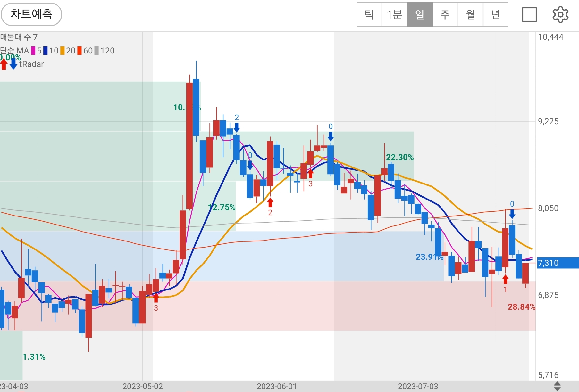Click the 1.31% volume profile label
Viewport: 579px width, 392px height.
coord(34,357)
